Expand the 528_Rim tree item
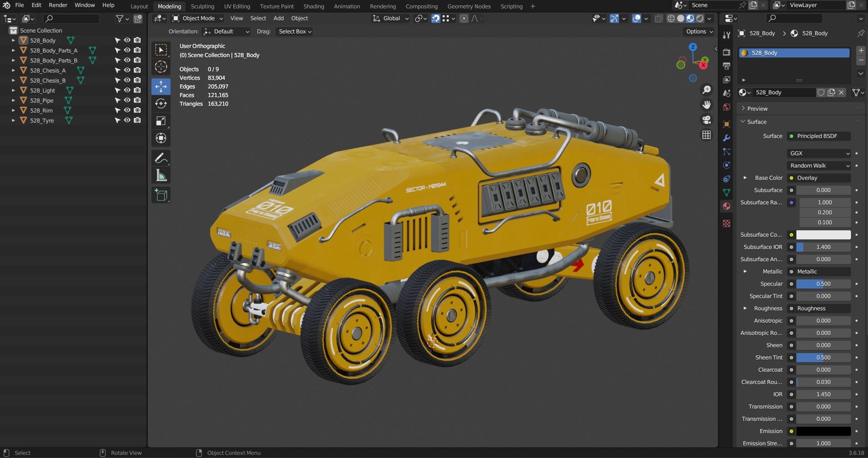This screenshot has width=868, height=458. coord(13,110)
